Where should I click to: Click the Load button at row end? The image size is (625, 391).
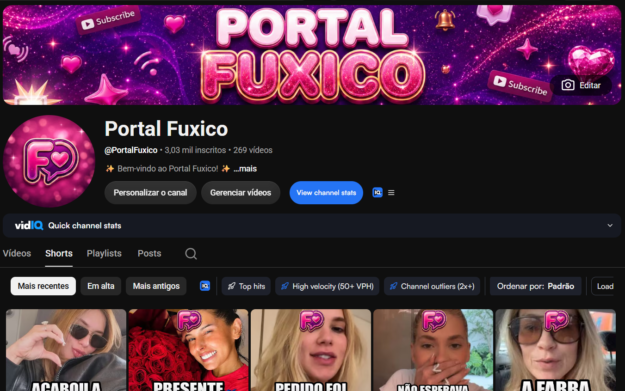(x=604, y=286)
